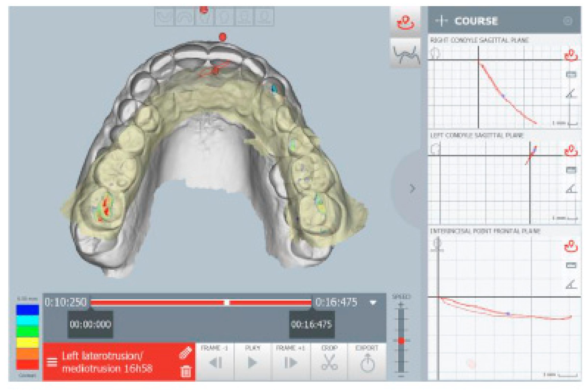This screenshot has height=390, width=588.
Task: Collapse the COURSE side panel with chevron
Action: tap(412, 188)
